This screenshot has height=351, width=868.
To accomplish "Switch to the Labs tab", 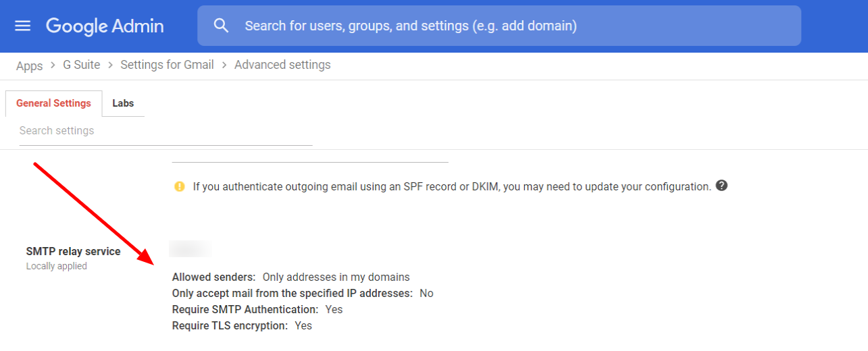I will [x=123, y=103].
